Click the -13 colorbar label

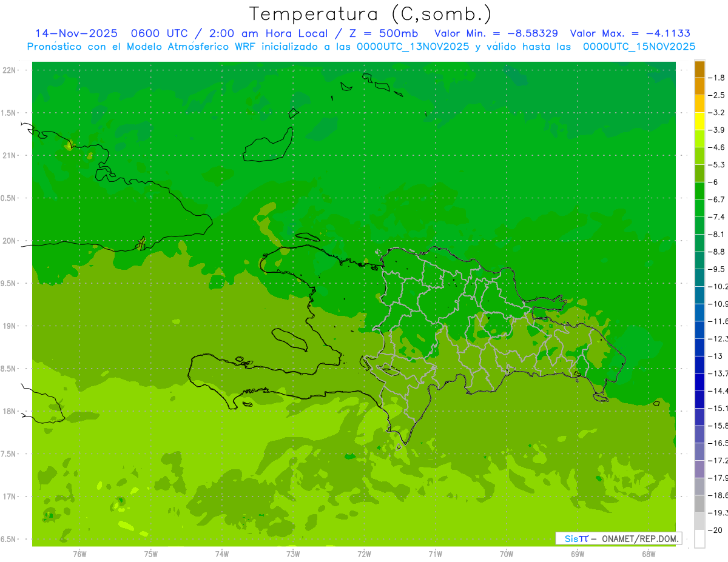[x=715, y=356]
